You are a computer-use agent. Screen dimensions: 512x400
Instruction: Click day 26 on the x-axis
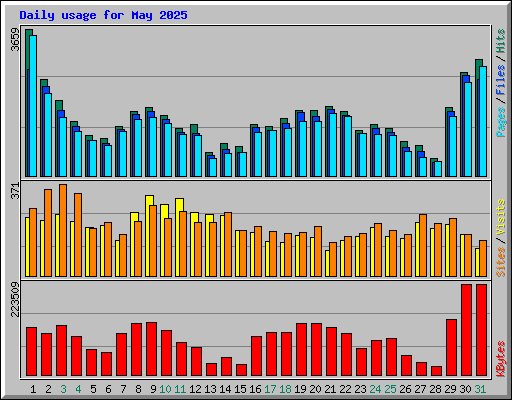(x=405, y=389)
